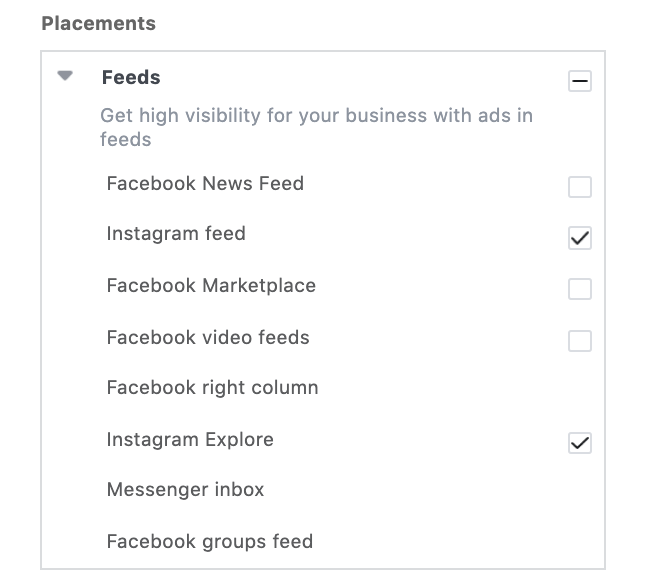Click the Feeds description text
646x570 pixels.
click(x=316, y=127)
